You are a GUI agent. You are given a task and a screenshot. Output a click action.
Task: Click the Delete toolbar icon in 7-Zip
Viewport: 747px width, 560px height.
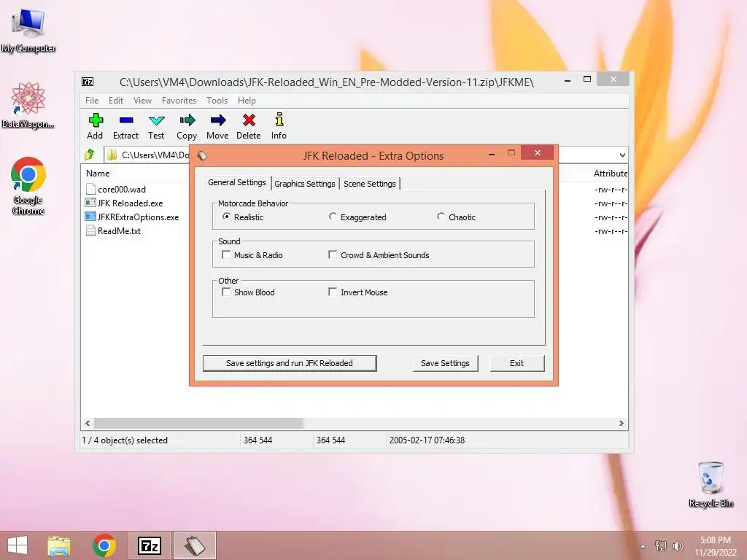[x=249, y=120]
